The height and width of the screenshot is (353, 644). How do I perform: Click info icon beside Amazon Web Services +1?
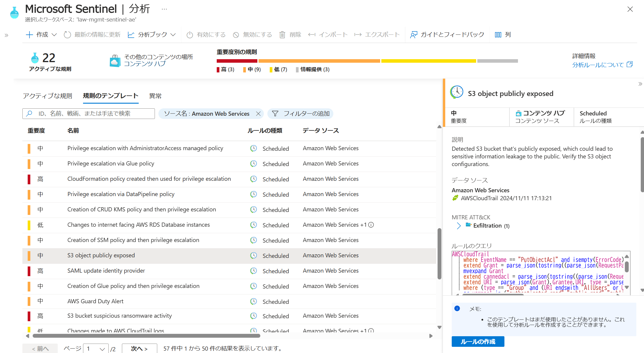(x=371, y=225)
